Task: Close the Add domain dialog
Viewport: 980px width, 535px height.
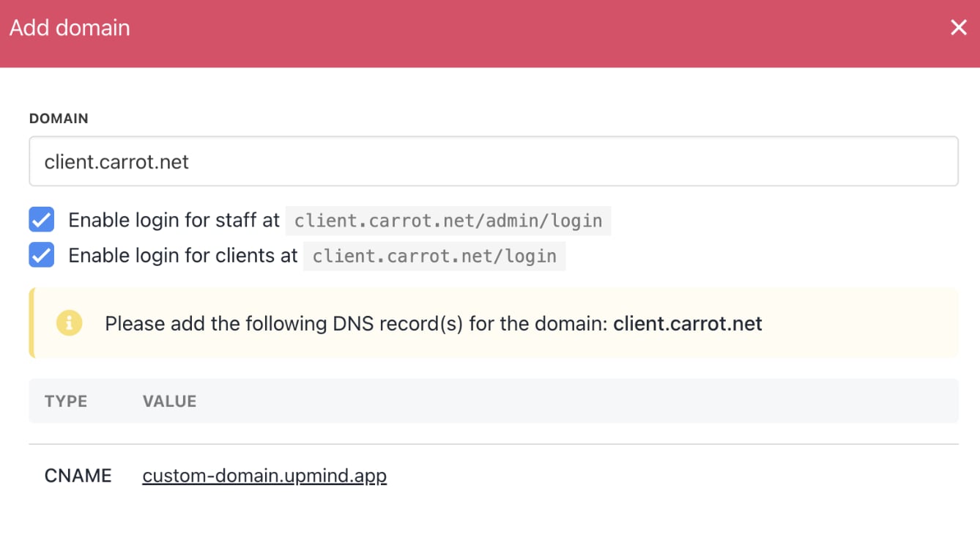Action: point(958,28)
